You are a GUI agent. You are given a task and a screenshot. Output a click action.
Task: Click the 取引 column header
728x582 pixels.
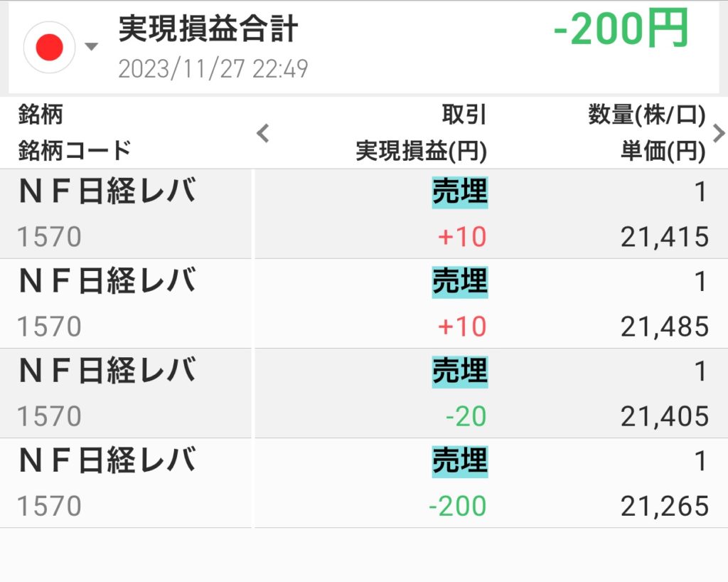click(464, 114)
